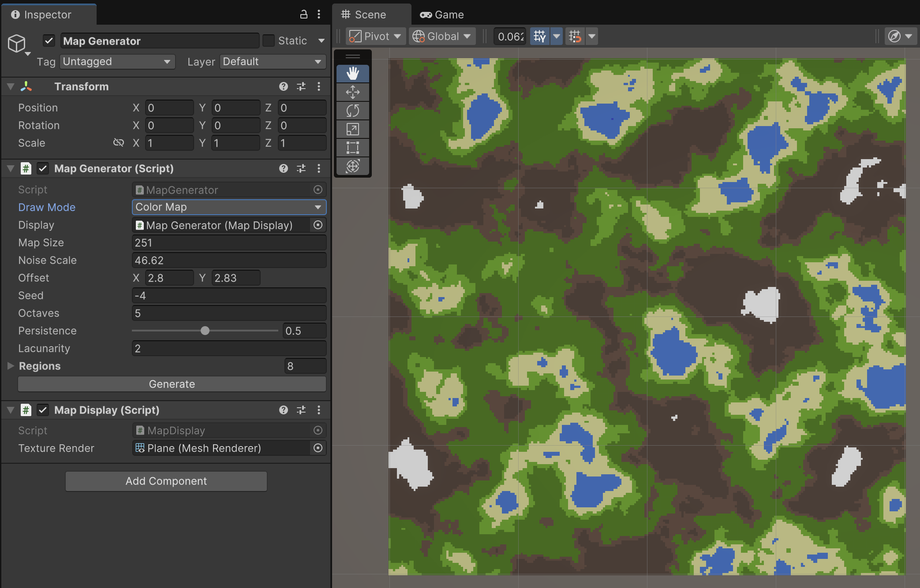Open the Tag Untagged dropdown

pos(117,62)
